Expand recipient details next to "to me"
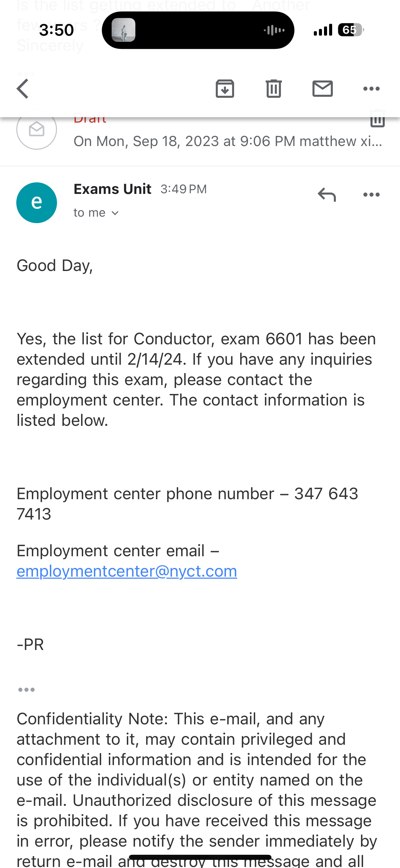400x868 pixels. (115, 213)
